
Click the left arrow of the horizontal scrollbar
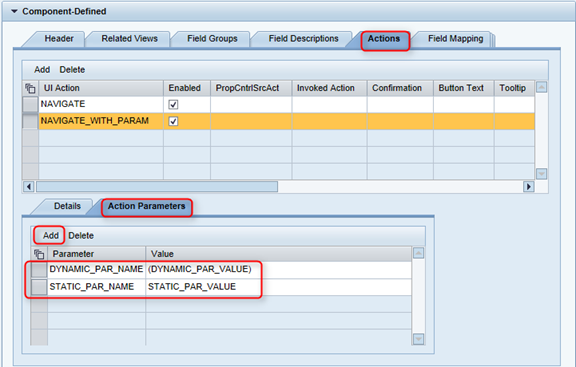pos(29,187)
